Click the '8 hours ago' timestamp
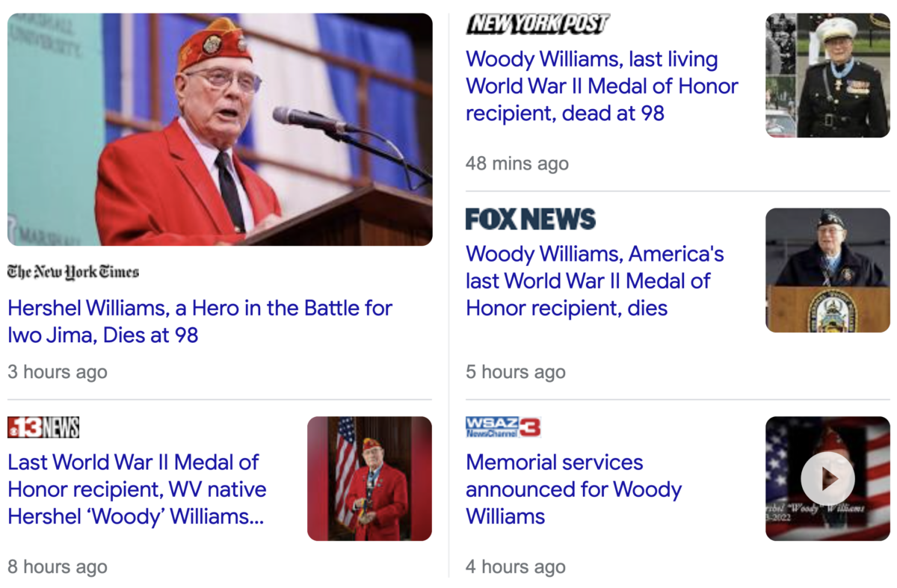 coord(58,567)
